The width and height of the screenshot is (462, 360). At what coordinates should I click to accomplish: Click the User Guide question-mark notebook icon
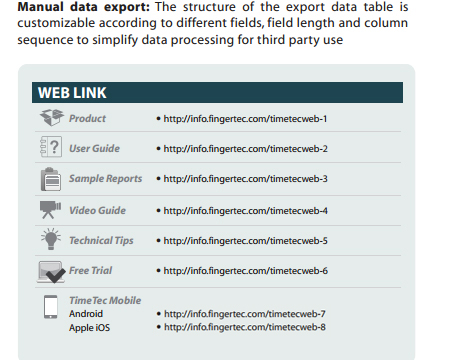[51, 147]
